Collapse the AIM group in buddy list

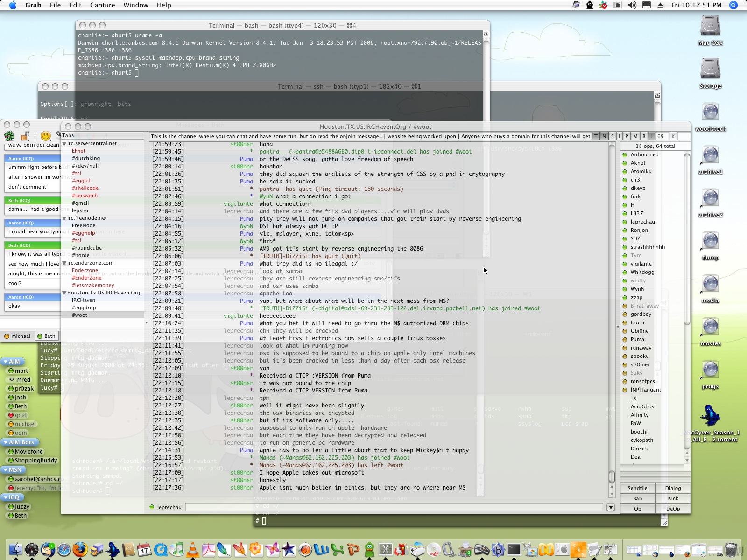(5, 362)
